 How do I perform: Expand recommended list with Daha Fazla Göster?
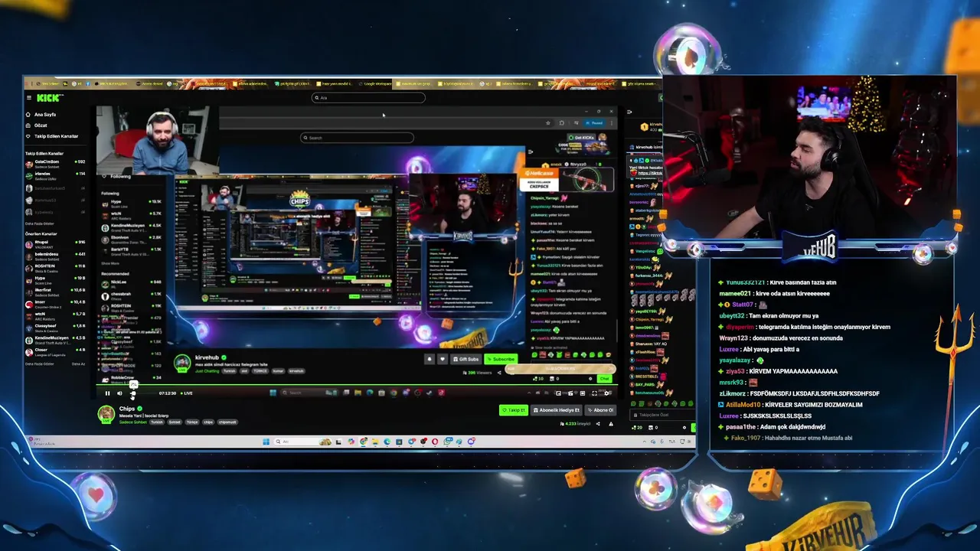tap(40, 364)
